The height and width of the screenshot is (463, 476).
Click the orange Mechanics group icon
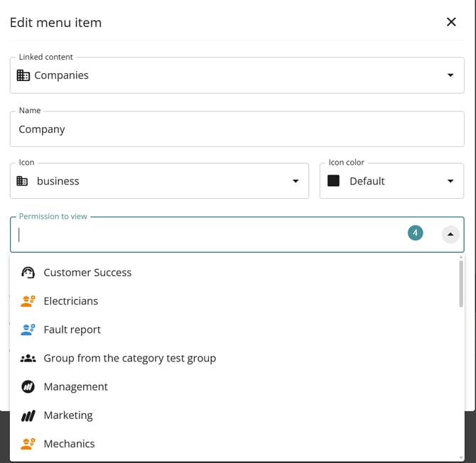click(28, 444)
